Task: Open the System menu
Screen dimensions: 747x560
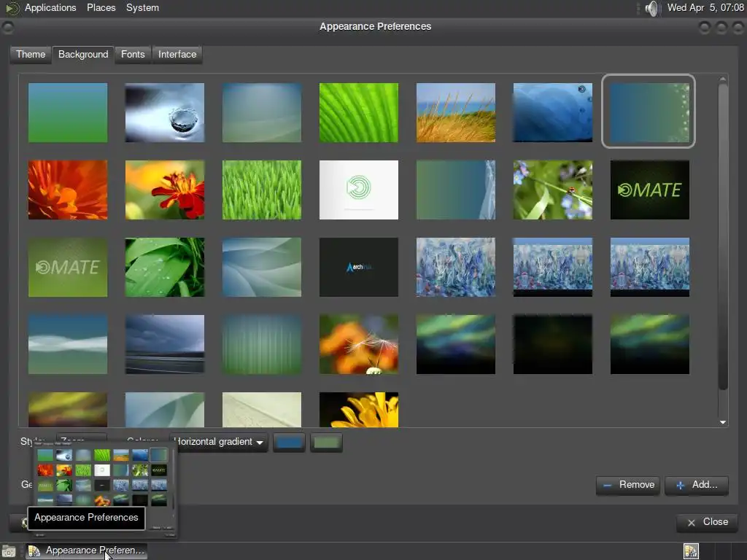Action: (142, 7)
